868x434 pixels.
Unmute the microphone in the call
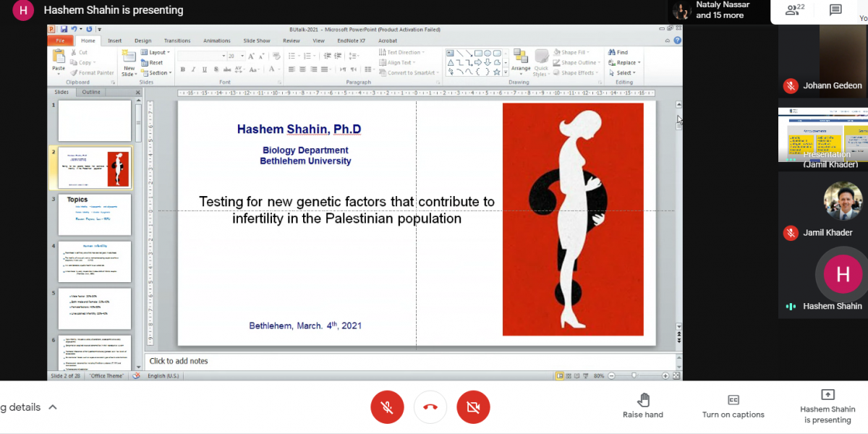click(387, 408)
